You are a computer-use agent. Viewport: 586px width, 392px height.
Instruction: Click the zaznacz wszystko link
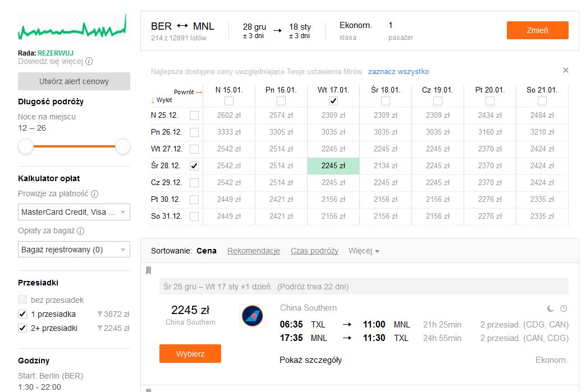click(399, 71)
